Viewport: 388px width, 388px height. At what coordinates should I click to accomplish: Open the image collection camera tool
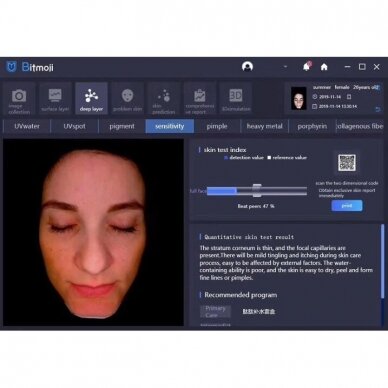tap(19, 99)
